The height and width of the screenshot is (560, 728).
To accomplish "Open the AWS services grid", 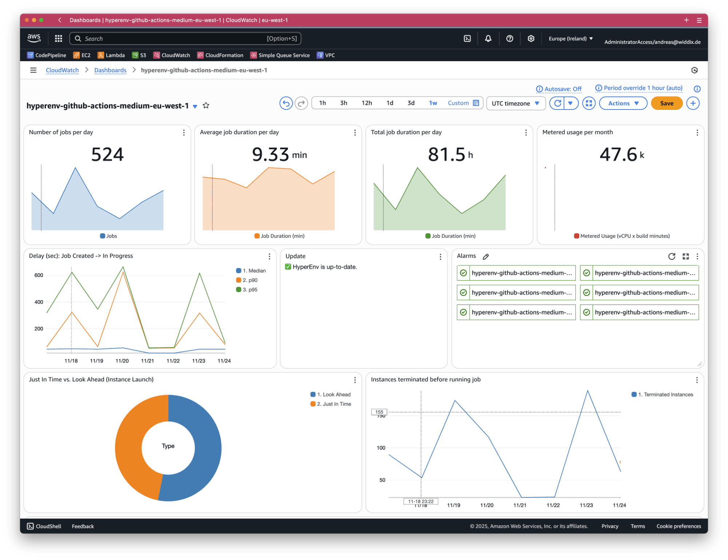I will click(58, 38).
